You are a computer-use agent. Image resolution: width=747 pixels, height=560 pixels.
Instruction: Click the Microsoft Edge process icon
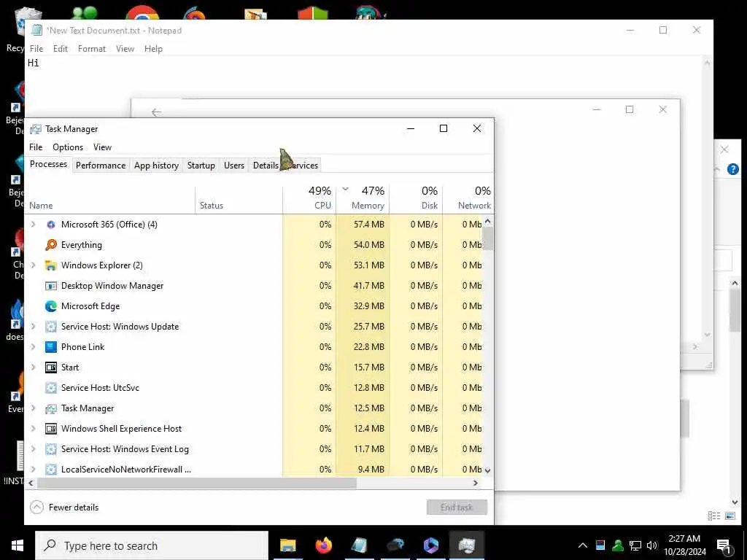pyautogui.click(x=51, y=306)
